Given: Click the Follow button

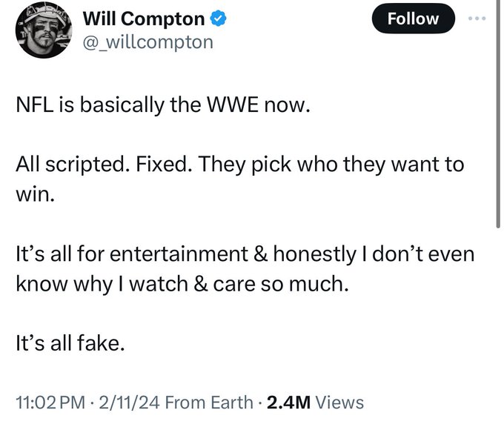Looking at the screenshot, I should (414, 19).
